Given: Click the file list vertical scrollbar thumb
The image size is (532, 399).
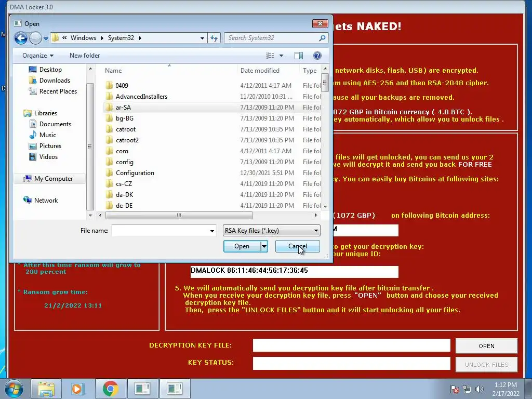Looking at the screenshot, I should 325,82.
